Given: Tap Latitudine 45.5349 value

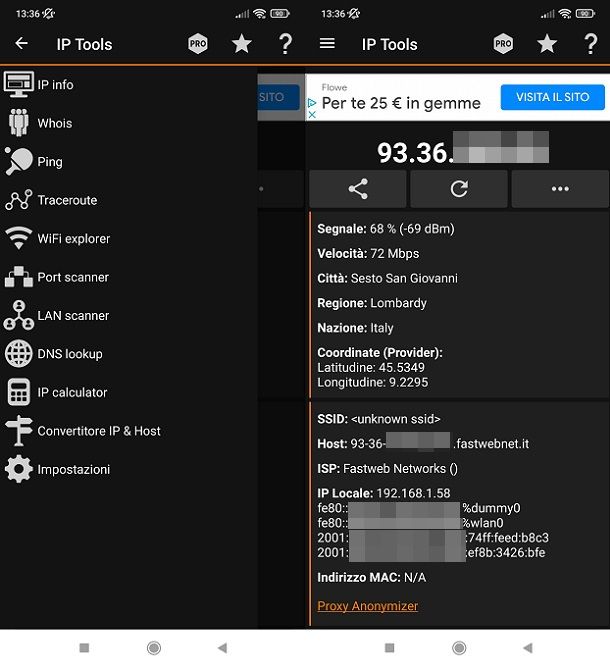Looking at the screenshot, I should pyautogui.click(x=371, y=368).
